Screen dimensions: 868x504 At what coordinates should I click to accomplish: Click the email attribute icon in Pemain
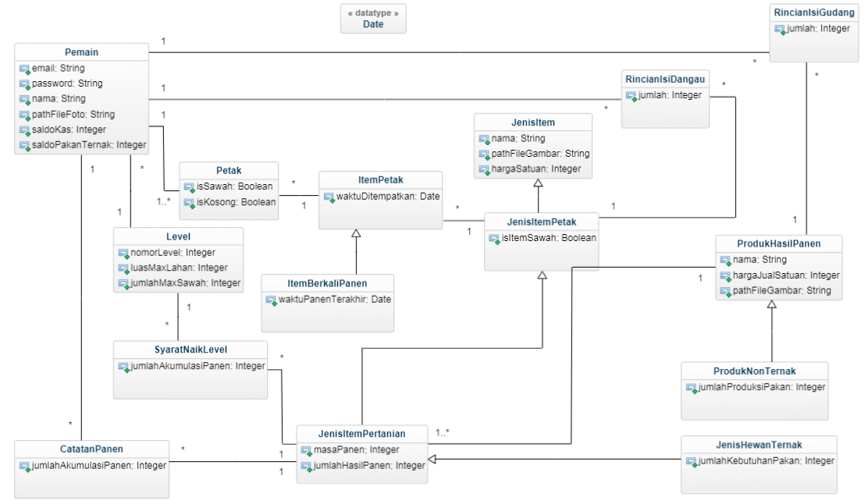pyautogui.click(x=26, y=69)
